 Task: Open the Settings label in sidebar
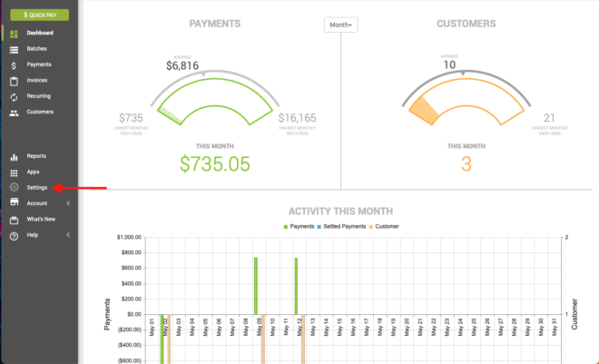(37, 188)
